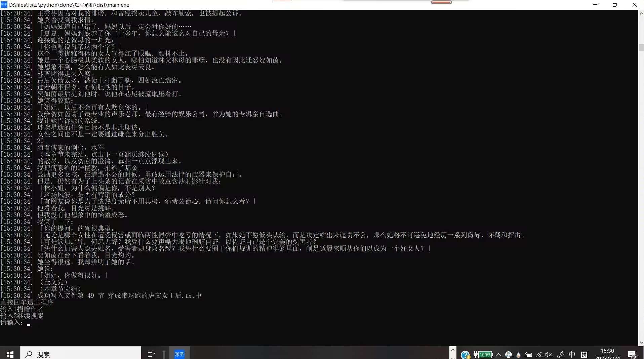Click the line 林齐赌得走火入魔。

click(48, 74)
